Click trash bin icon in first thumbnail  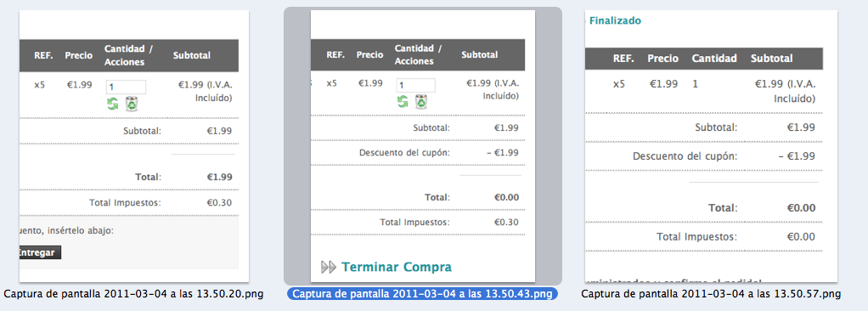coord(132,104)
